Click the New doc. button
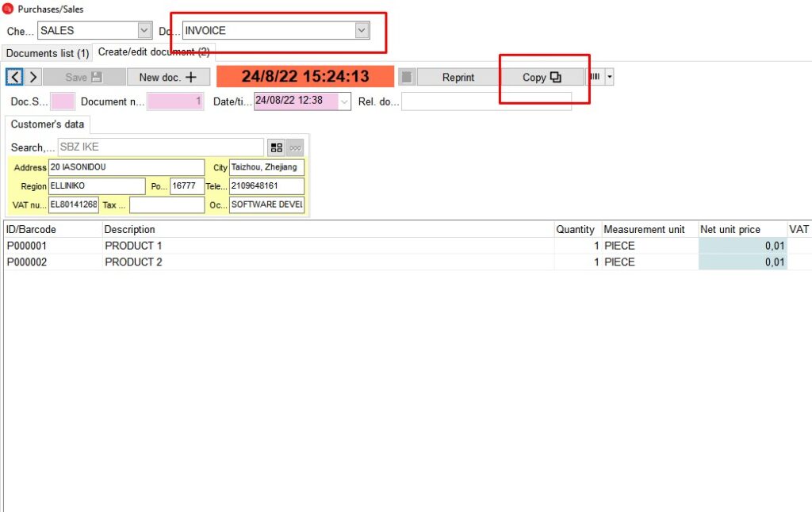 pyautogui.click(x=168, y=77)
